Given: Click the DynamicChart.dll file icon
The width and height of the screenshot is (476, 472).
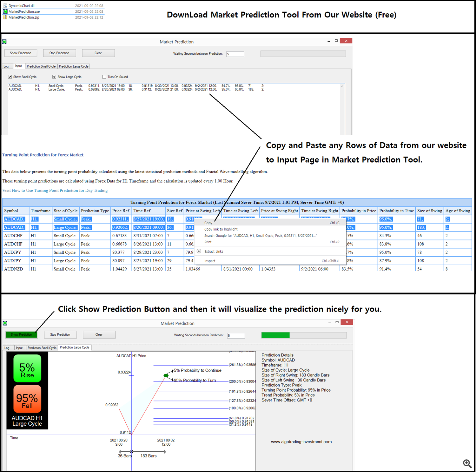Looking at the screenshot, I should (5, 6).
